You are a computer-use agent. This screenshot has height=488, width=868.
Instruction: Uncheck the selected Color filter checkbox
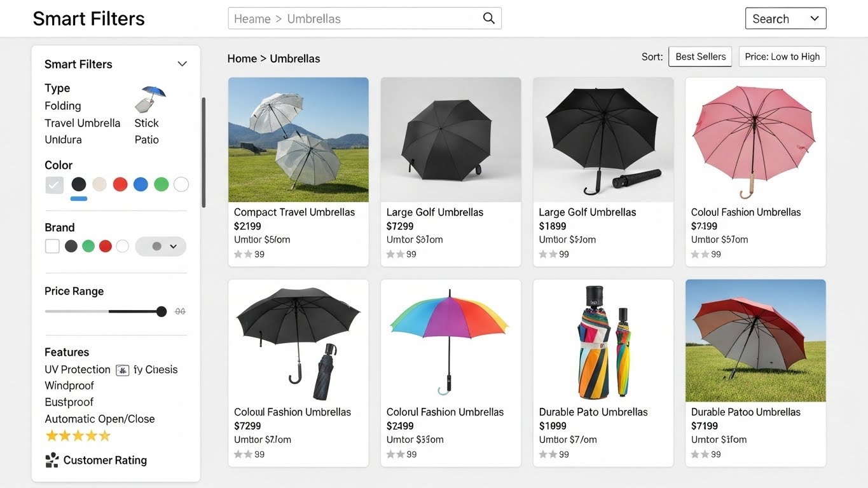pos(54,185)
